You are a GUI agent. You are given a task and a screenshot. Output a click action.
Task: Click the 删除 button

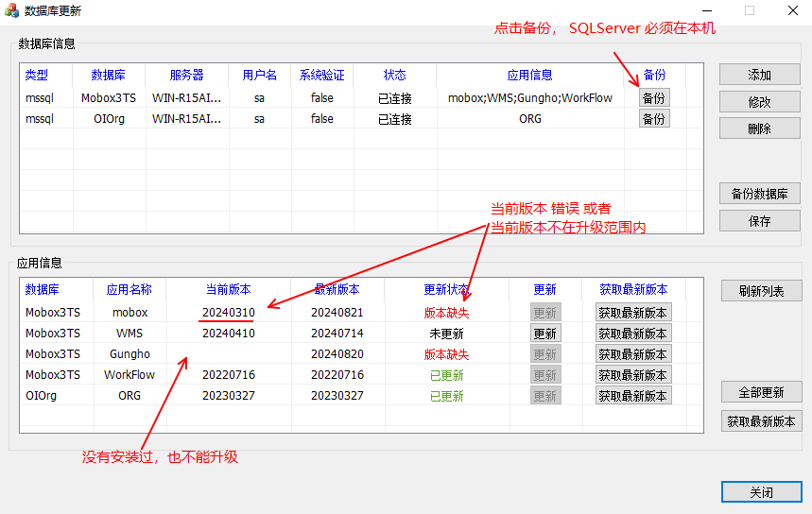click(x=759, y=128)
